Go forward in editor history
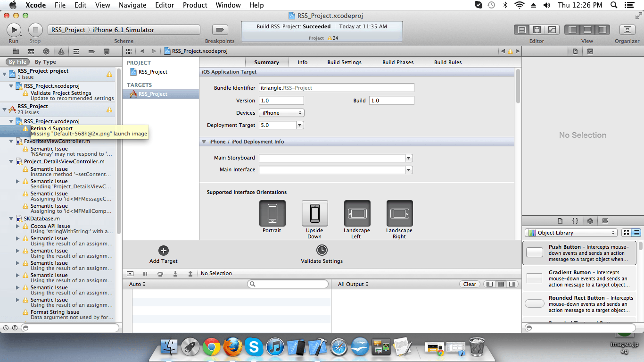This screenshot has height=362, width=644. pyautogui.click(x=154, y=51)
